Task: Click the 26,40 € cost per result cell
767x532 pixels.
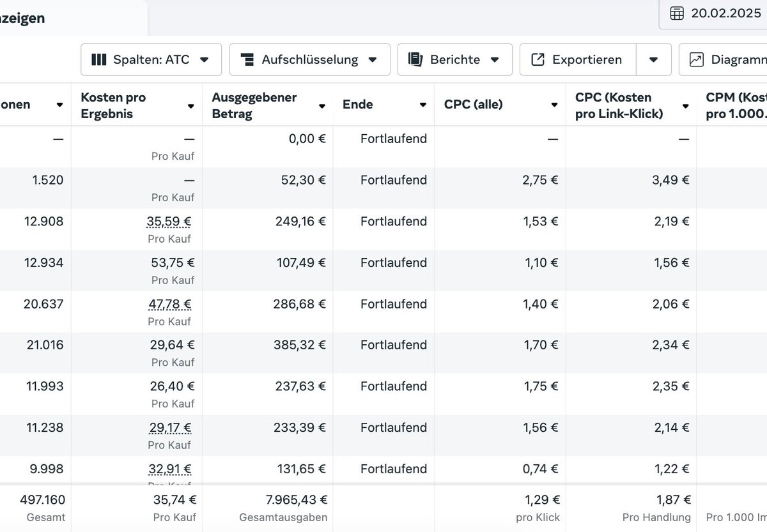Action: [x=171, y=386]
